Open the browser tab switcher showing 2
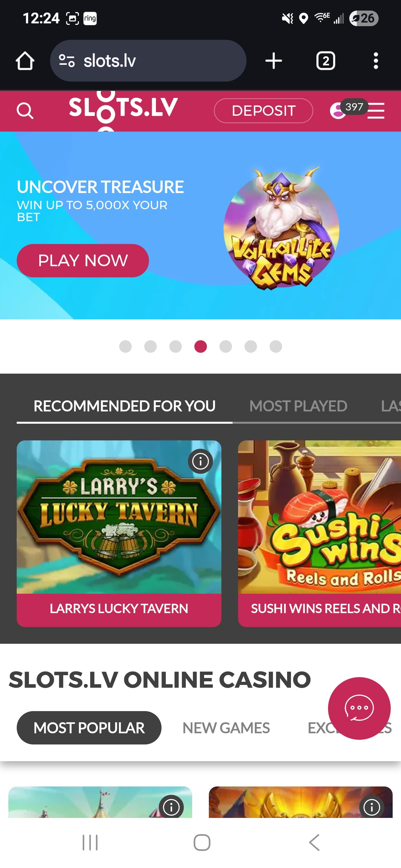 tap(326, 61)
